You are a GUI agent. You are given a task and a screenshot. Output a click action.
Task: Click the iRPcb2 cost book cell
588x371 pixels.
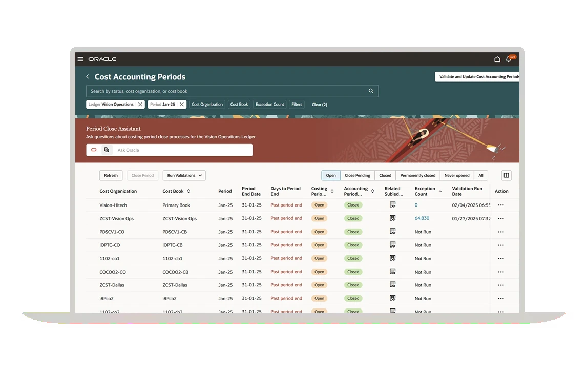(x=170, y=299)
